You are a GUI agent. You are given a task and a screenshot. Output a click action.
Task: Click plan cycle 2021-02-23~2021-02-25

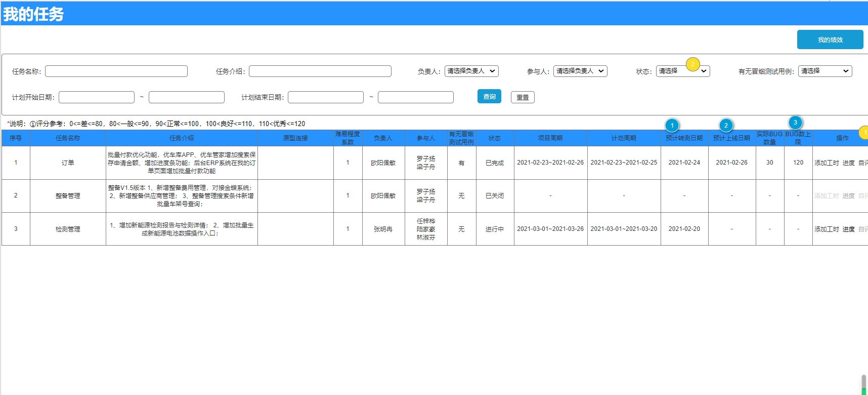click(624, 163)
